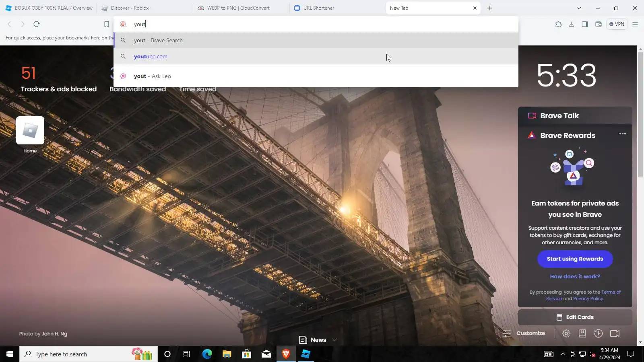Viewport: 644px width, 362px height.
Task: Open the extensions puzzle icon
Action: (558, 24)
